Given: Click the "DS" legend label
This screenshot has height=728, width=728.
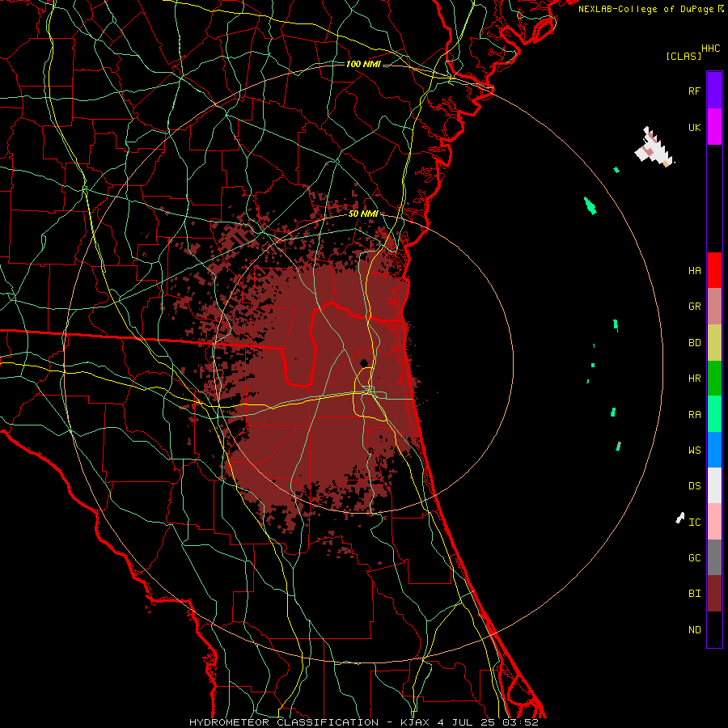Looking at the screenshot, I should (694, 486).
